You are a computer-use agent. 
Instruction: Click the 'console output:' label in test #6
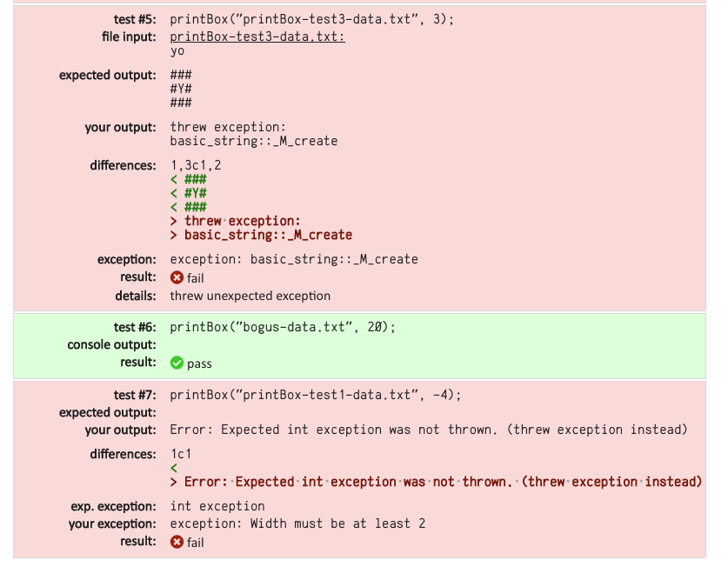[x=112, y=345]
